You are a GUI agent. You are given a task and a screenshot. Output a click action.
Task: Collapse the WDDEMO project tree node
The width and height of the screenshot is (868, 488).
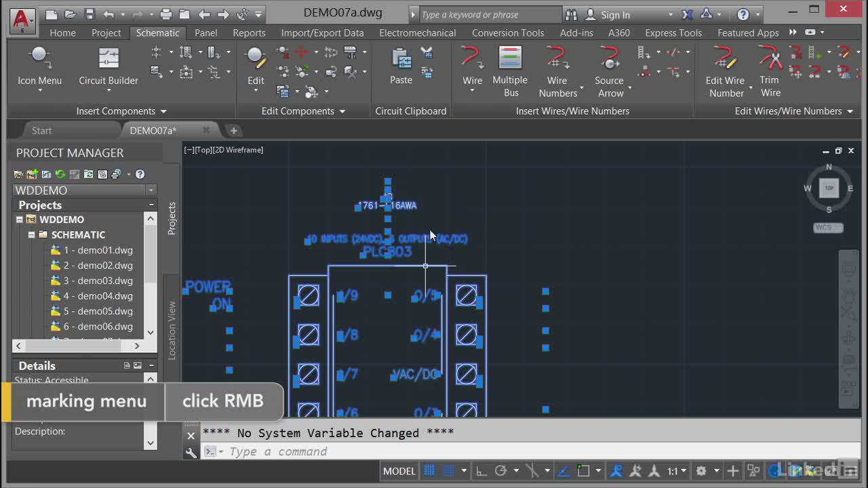tap(19, 220)
